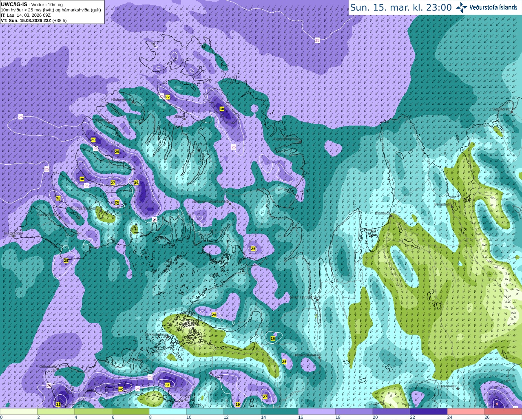
Task: Click the Bjargtangar station label
Action: (x=13, y=234)
